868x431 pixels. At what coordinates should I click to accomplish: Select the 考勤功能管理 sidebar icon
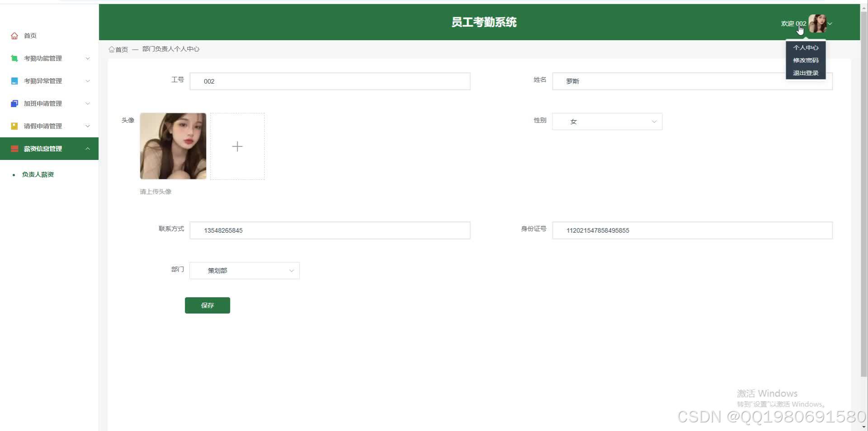14,58
